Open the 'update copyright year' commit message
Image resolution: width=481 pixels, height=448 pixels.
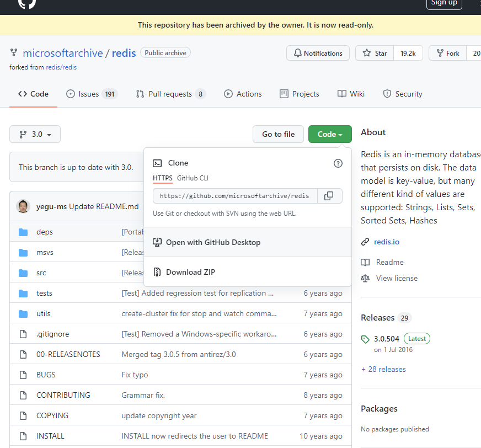[159, 415]
